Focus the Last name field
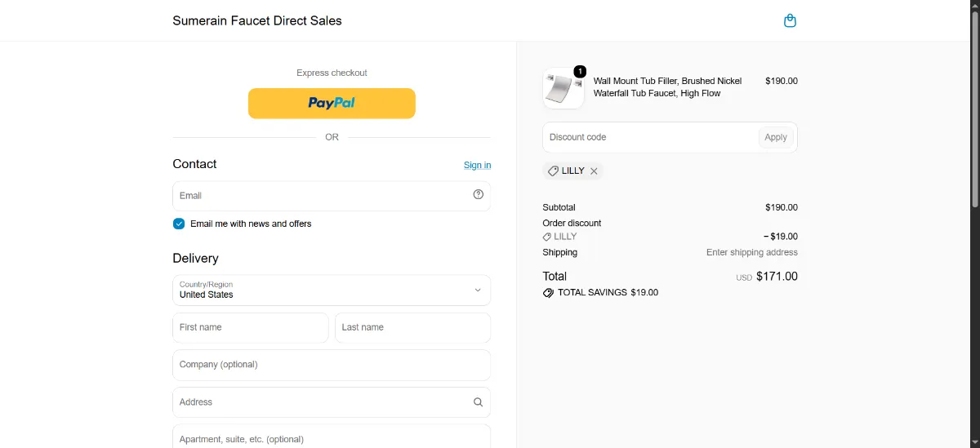This screenshot has width=980, height=448. point(412,327)
